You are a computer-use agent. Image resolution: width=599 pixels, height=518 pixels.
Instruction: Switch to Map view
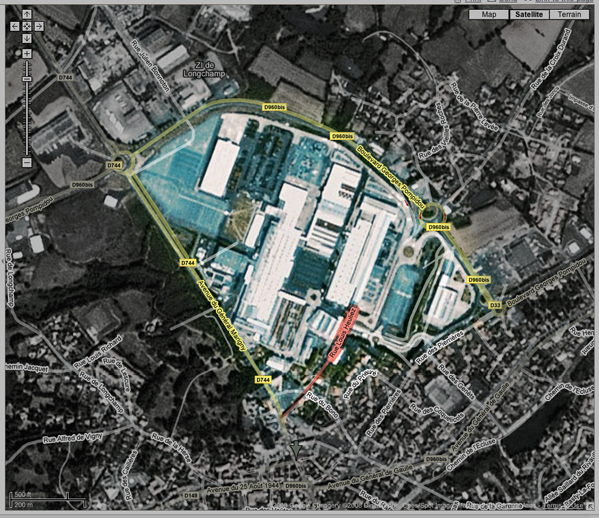pos(489,15)
